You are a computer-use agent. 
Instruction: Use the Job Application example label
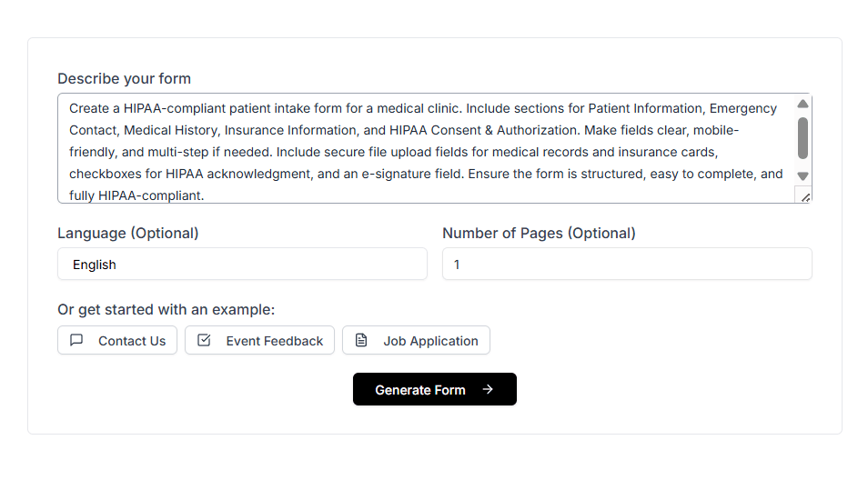click(430, 341)
